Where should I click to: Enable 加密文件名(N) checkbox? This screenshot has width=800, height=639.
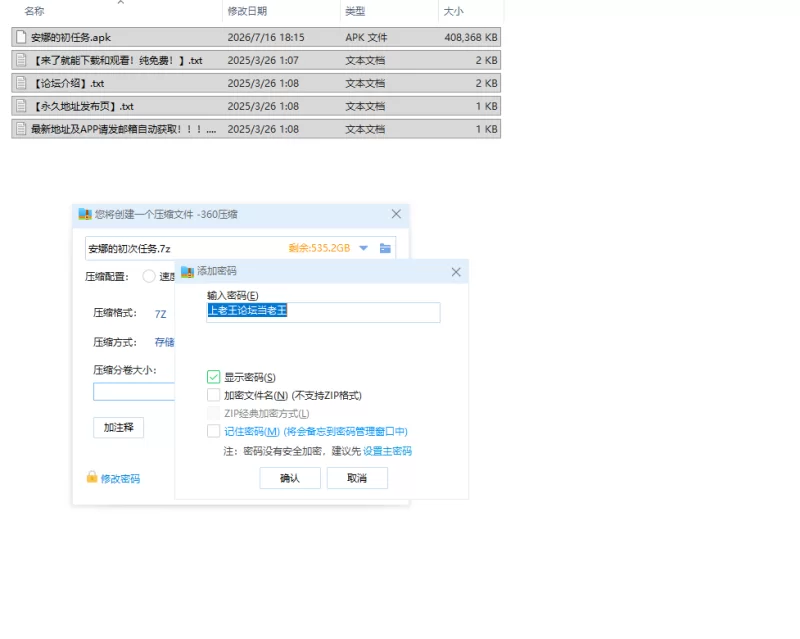pos(213,395)
